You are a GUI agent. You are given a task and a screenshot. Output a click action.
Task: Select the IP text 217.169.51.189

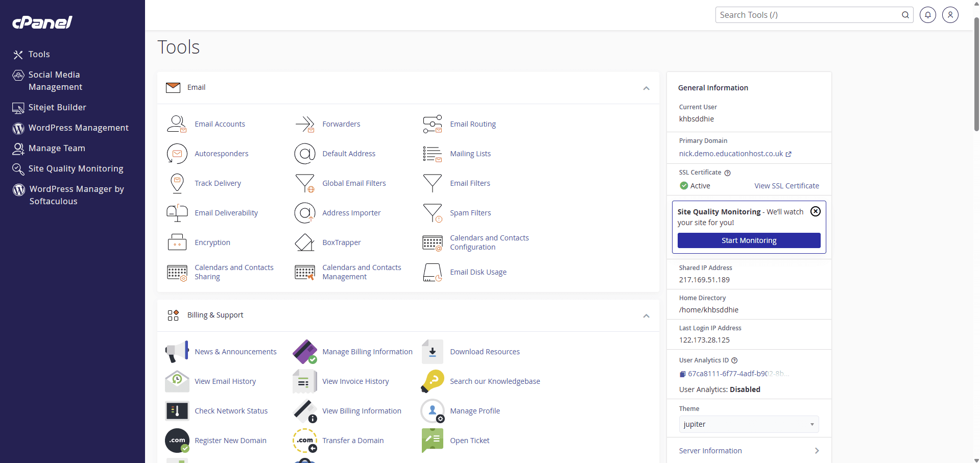[704, 280]
